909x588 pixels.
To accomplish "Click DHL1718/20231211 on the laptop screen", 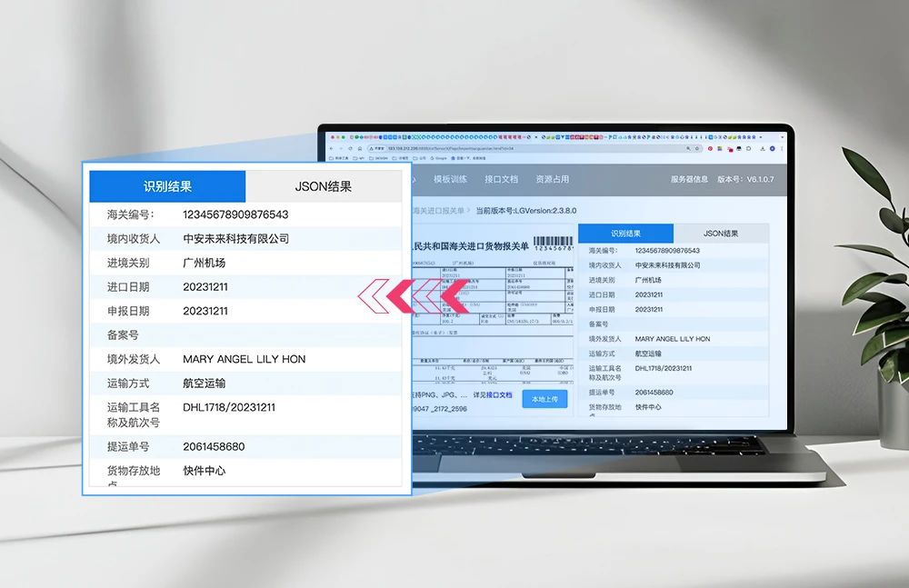I will click(x=664, y=368).
